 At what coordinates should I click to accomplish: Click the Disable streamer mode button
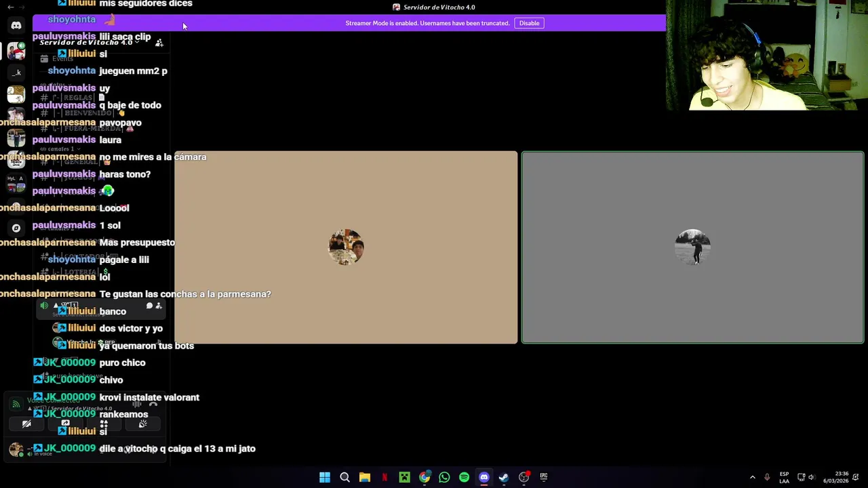(529, 23)
